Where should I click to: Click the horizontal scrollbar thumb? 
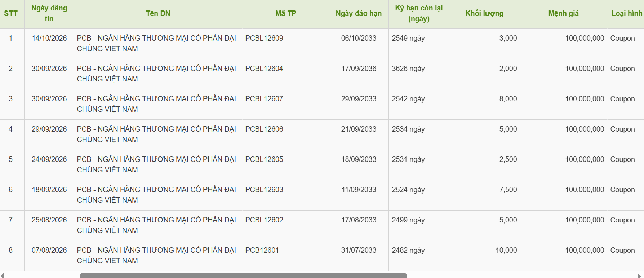coord(243,275)
